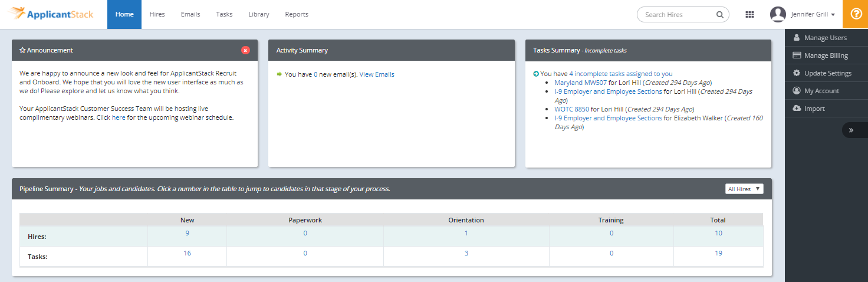Click the New hires count of 9
Viewport: 868px width, 282px height.
click(x=187, y=233)
